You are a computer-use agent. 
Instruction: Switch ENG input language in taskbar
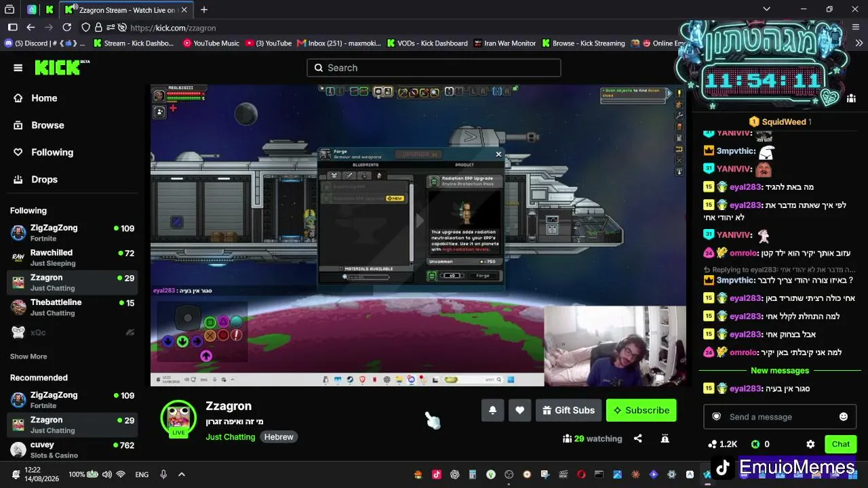(x=142, y=474)
